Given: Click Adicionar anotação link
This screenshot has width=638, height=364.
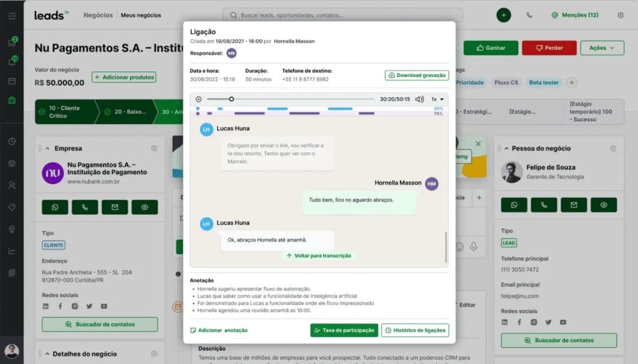Looking at the screenshot, I should pos(219,330).
